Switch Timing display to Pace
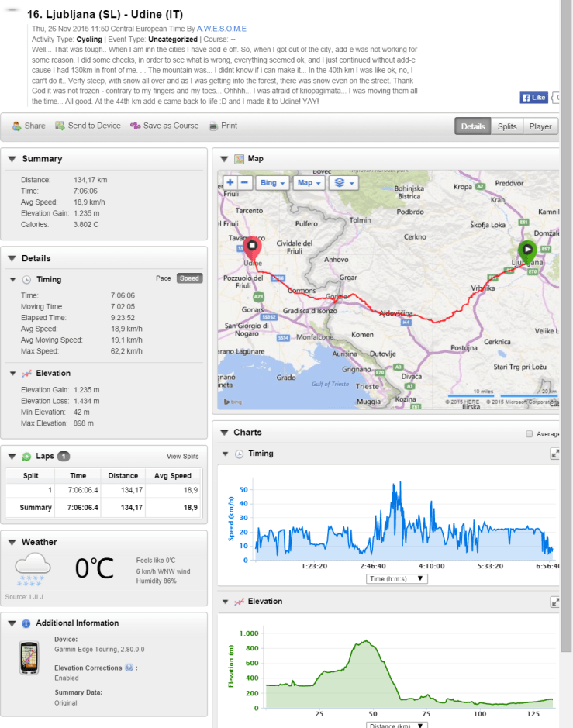Screen dimensions: 573x728 164,278
